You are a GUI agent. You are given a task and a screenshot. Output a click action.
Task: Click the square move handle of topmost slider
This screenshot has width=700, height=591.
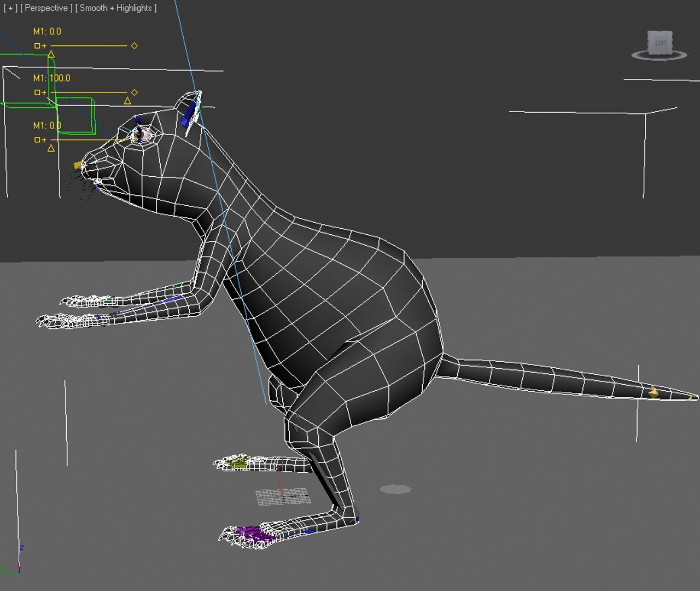(37, 46)
